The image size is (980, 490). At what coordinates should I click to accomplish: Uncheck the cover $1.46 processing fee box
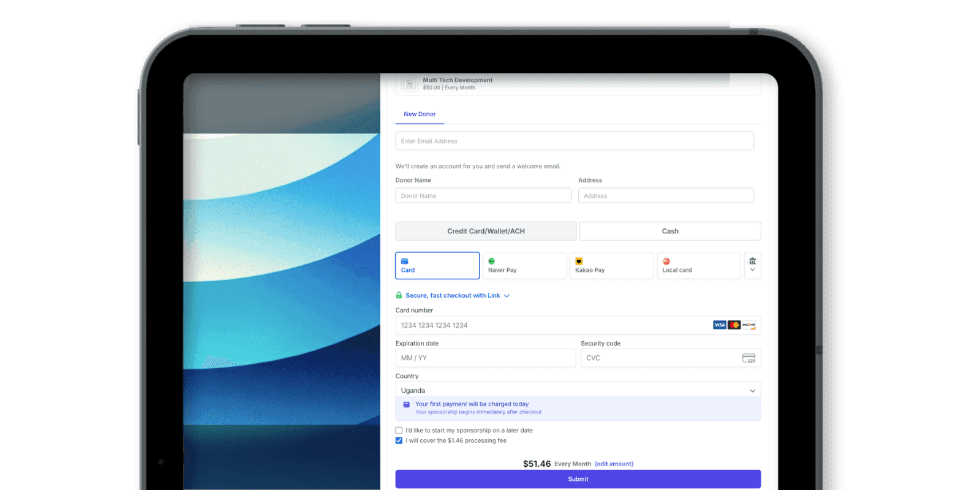(x=399, y=440)
